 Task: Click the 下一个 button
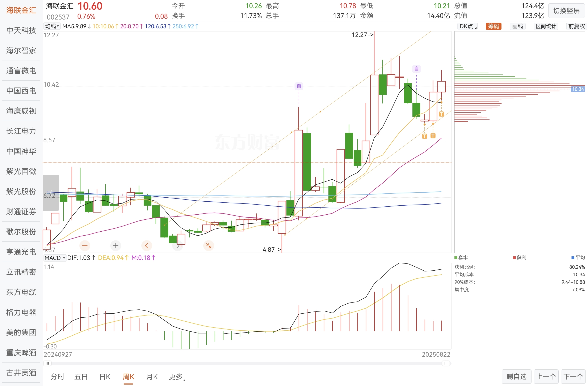(x=573, y=377)
